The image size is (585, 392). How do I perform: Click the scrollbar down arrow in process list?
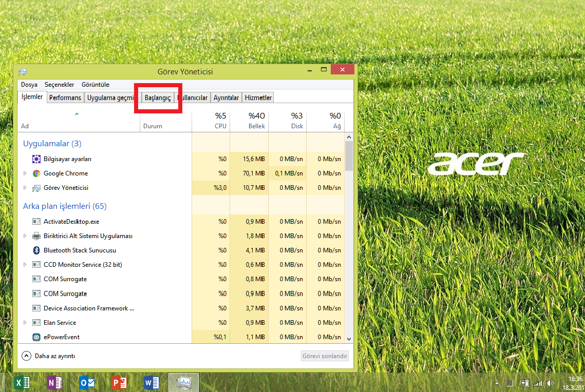pos(349,339)
